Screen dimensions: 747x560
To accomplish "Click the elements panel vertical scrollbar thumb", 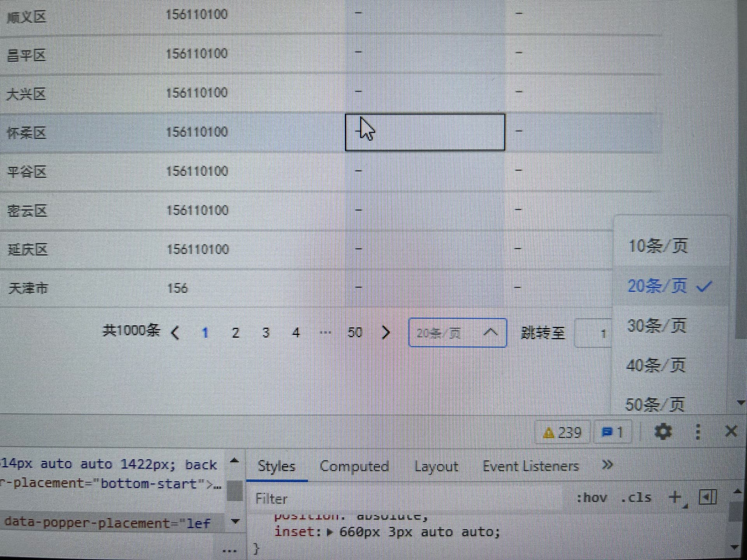I will point(235,491).
